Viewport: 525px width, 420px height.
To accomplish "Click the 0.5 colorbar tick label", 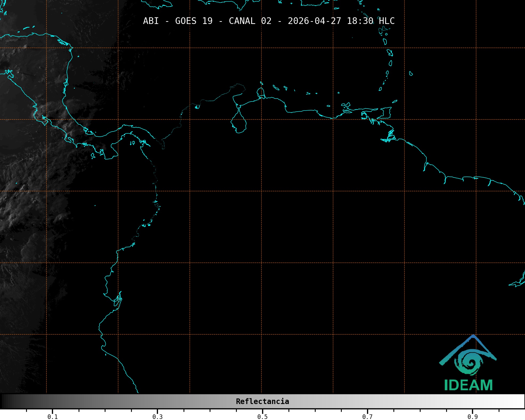I will tap(262, 417).
